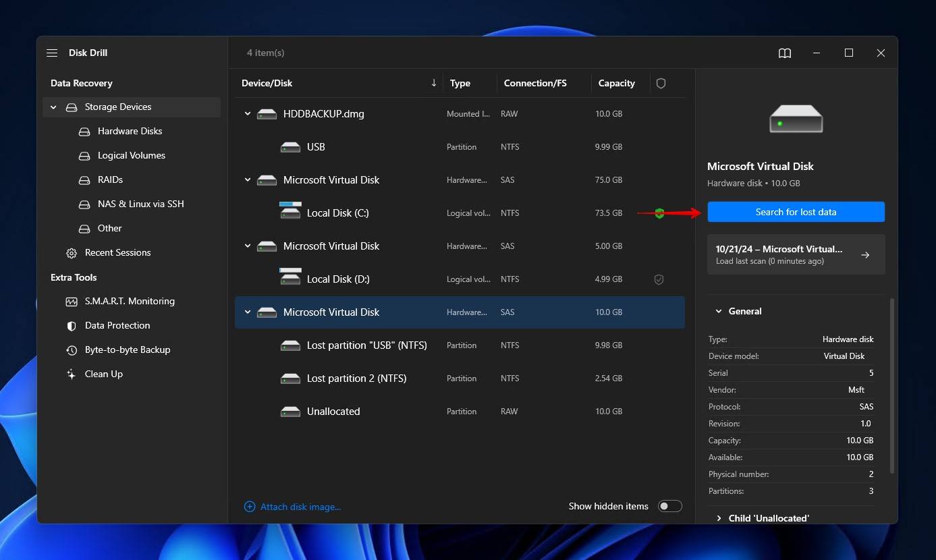Collapse the HDDBACKUP.dmg disk row
This screenshot has height=560, width=936.
(x=248, y=114)
